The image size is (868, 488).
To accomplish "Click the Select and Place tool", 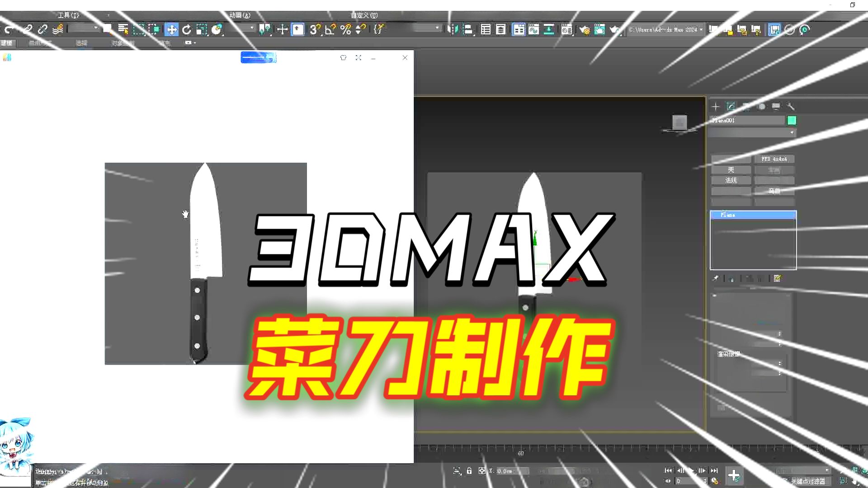I will click(217, 30).
